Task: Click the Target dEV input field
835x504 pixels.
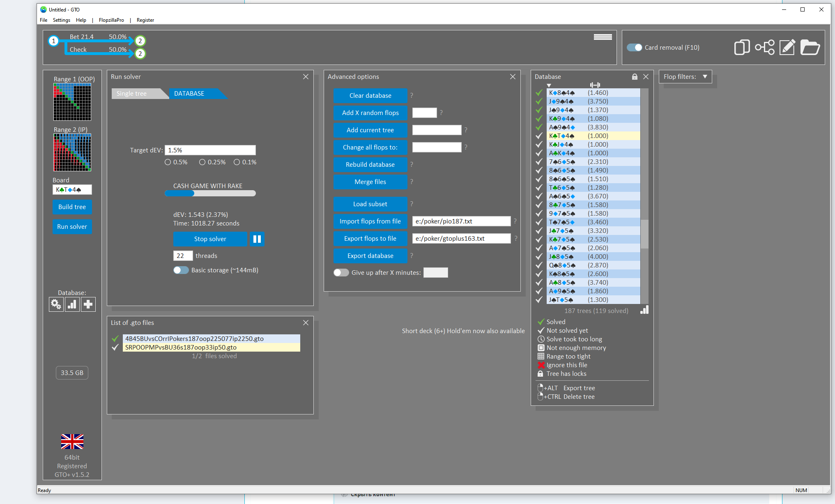Action: (210, 150)
